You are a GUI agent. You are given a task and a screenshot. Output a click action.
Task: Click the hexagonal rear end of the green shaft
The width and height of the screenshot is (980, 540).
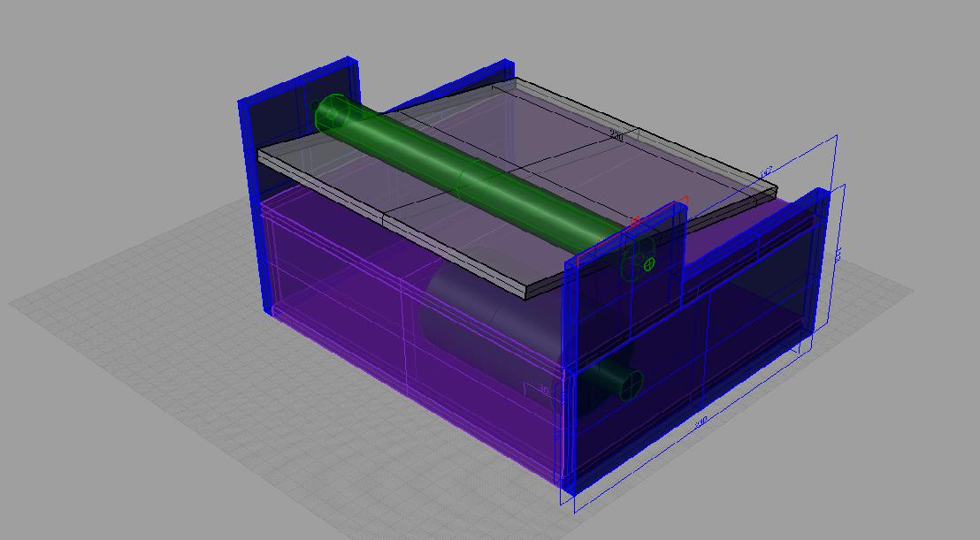point(332,112)
